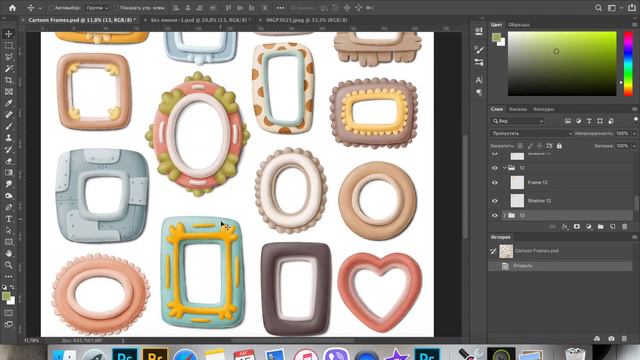Switch to the Paths panel tab

coord(544,109)
